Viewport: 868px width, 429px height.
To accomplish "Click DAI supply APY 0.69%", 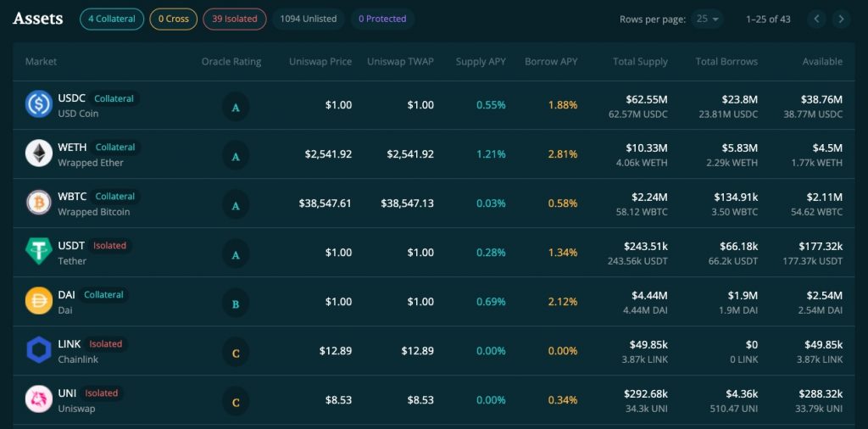I will 491,302.
